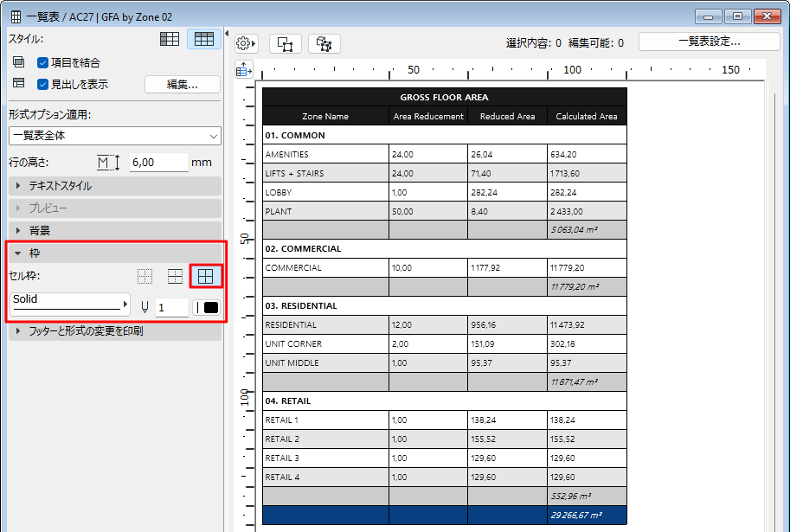Open the 形式オプション適用 dropdown
This screenshot has width=790, height=532.
pyautogui.click(x=115, y=136)
